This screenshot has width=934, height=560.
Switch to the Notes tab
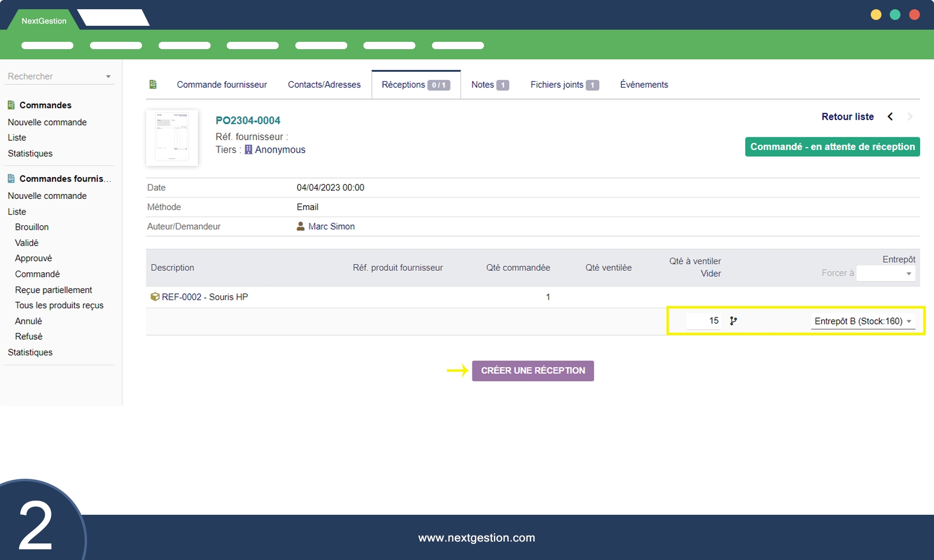489,85
